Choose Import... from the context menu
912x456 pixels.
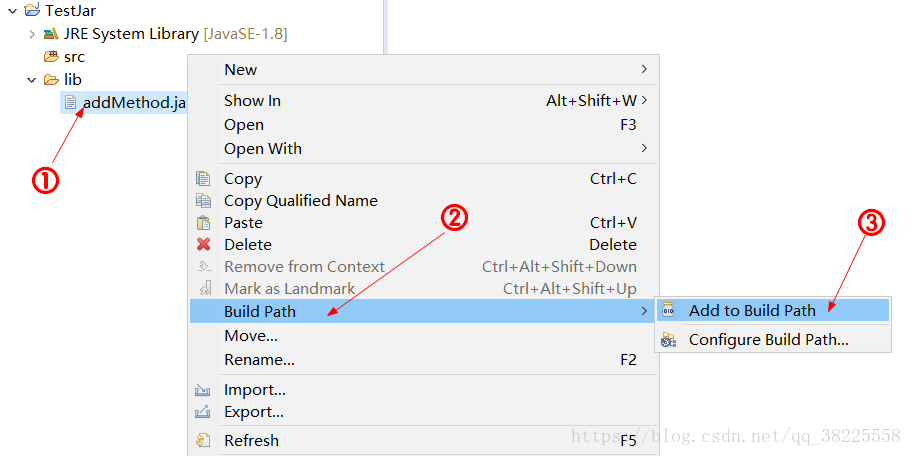(x=425, y=390)
